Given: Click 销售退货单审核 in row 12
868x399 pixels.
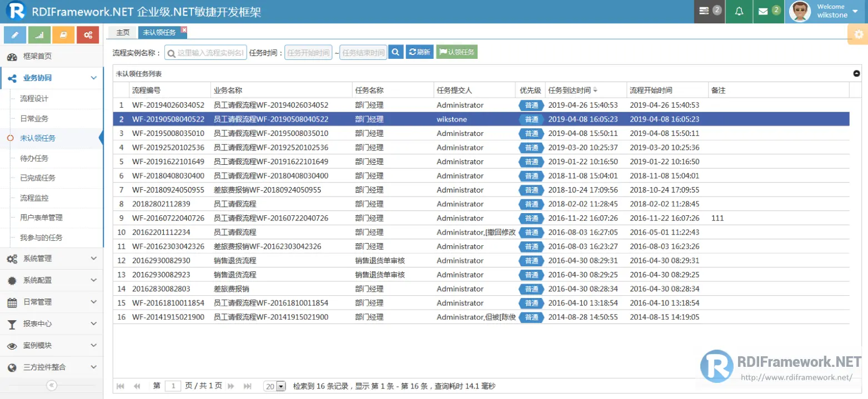Looking at the screenshot, I should [380, 261].
